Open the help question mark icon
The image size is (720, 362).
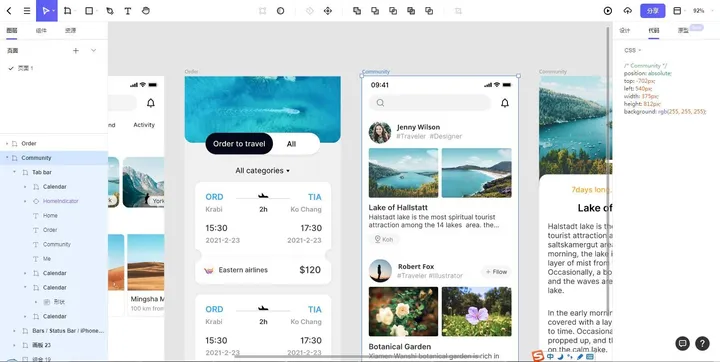[702, 343]
